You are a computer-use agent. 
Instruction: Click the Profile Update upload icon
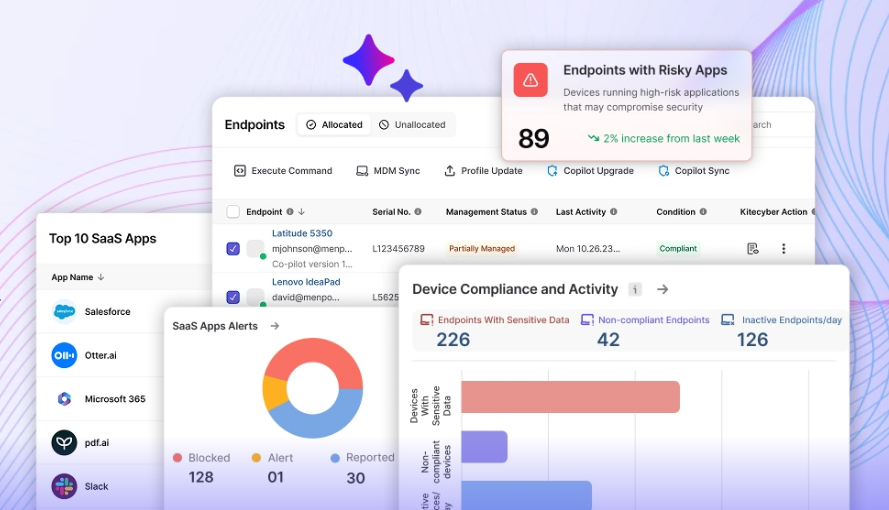pos(450,171)
